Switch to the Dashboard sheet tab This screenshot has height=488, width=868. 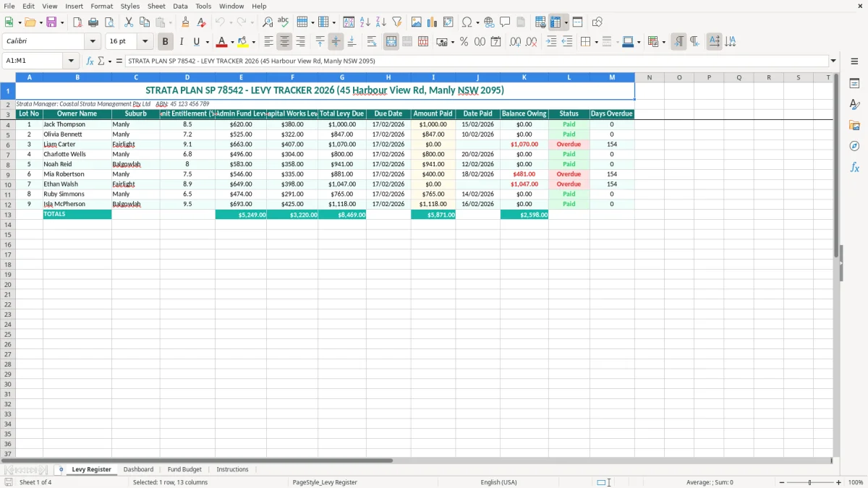click(x=138, y=470)
